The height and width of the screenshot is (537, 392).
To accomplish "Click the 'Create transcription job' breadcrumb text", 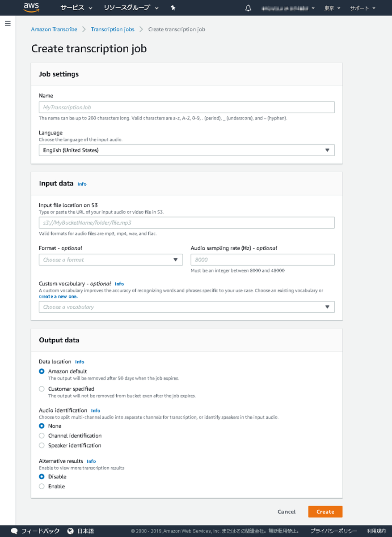I will pyautogui.click(x=177, y=30).
